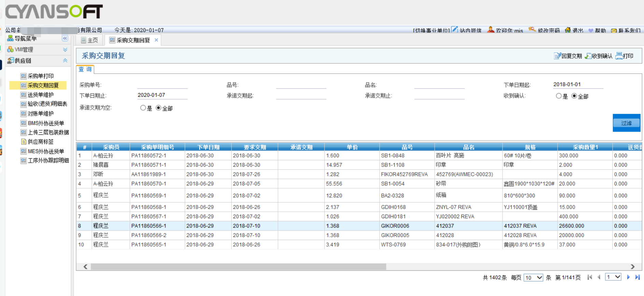Open 采购单打印 in the sidebar
Screen dimensions: 644x296
coord(40,76)
